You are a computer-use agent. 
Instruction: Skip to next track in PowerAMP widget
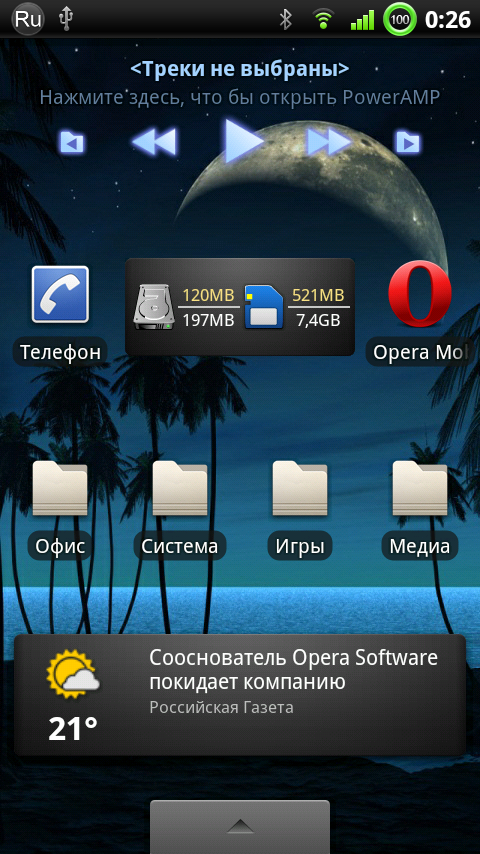click(x=329, y=142)
